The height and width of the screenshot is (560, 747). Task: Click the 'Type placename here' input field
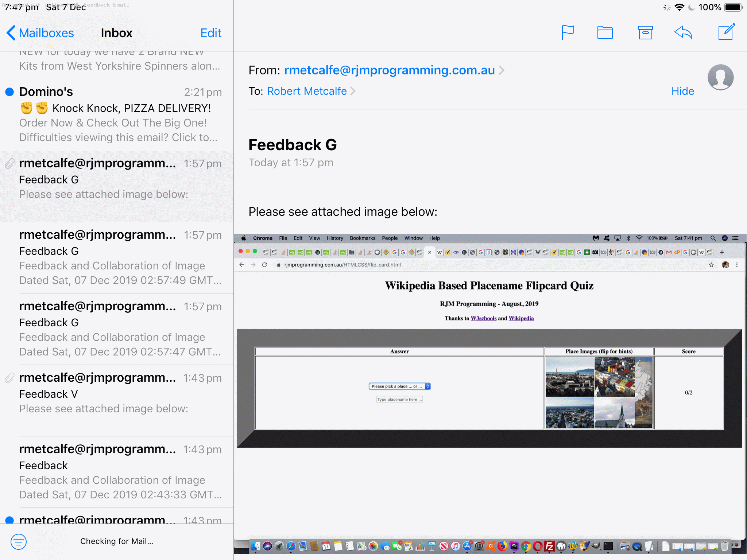399,399
